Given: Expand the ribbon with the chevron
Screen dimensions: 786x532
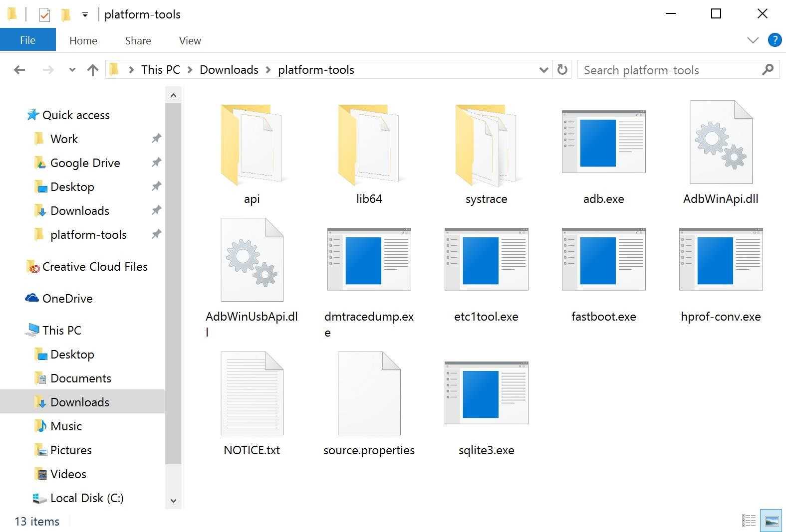Looking at the screenshot, I should (x=753, y=40).
